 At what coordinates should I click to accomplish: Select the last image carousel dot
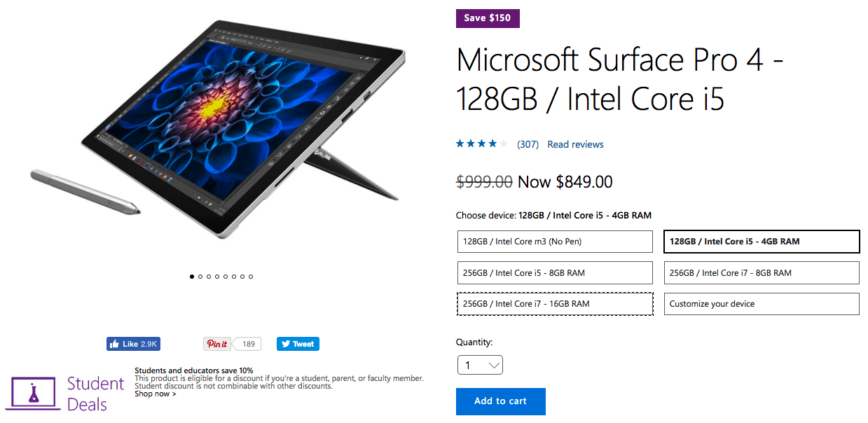pyautogui.click(x=251, y=277)
